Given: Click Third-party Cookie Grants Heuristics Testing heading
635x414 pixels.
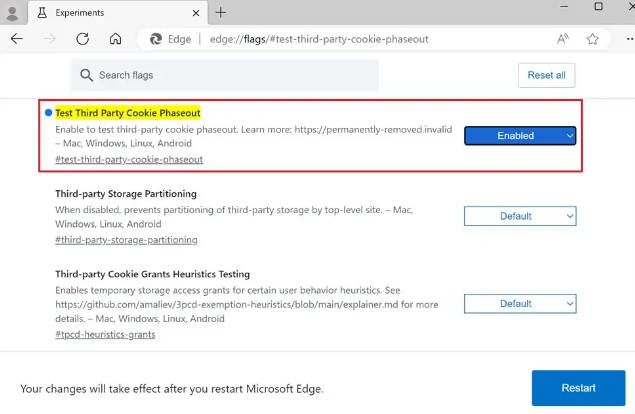Looking at the screenshot, I should 153,274.
